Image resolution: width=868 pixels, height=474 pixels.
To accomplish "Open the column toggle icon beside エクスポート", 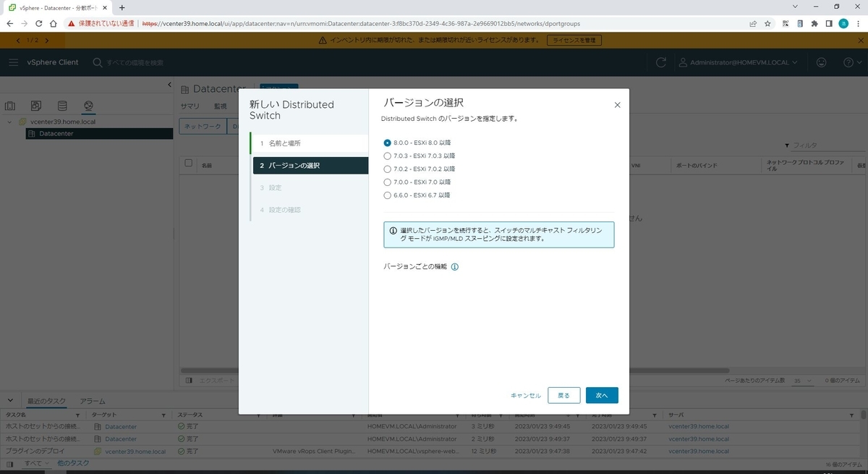I will tap(189, 380).
